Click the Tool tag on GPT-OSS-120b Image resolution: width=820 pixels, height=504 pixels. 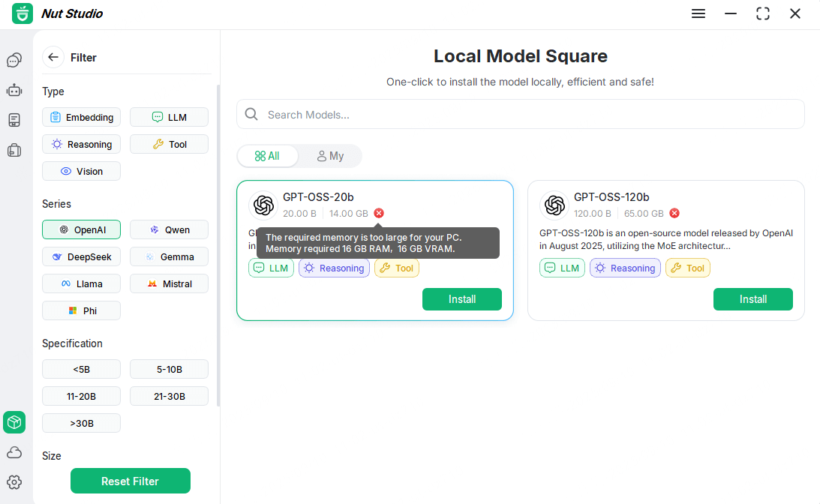point(688,268)
